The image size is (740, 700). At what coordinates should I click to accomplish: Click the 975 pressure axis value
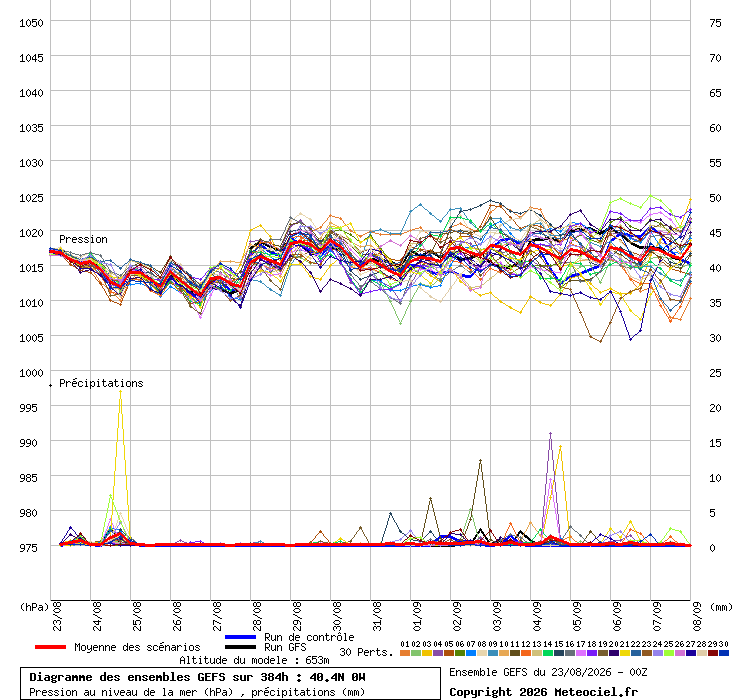[28, 548]
